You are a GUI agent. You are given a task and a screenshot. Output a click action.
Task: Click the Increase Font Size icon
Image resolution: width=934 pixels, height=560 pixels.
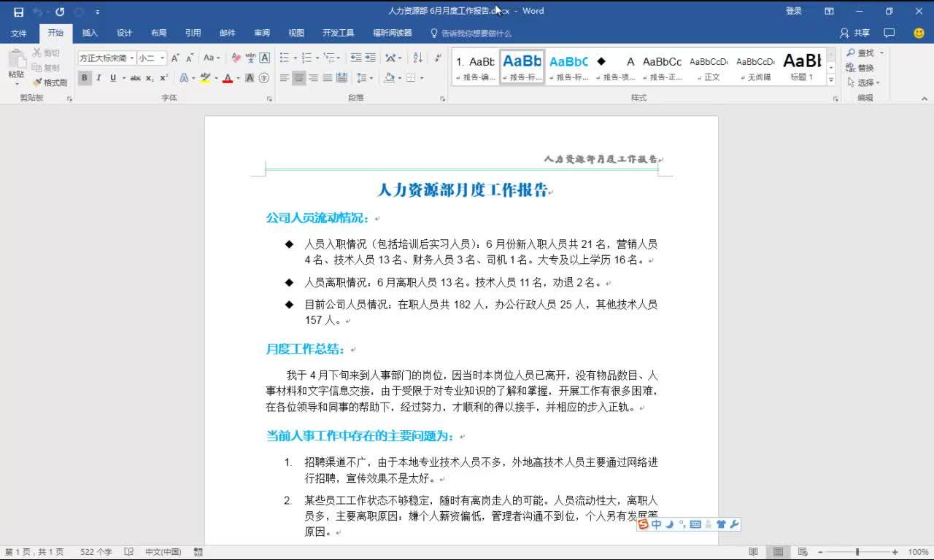(x=175, y=58)
